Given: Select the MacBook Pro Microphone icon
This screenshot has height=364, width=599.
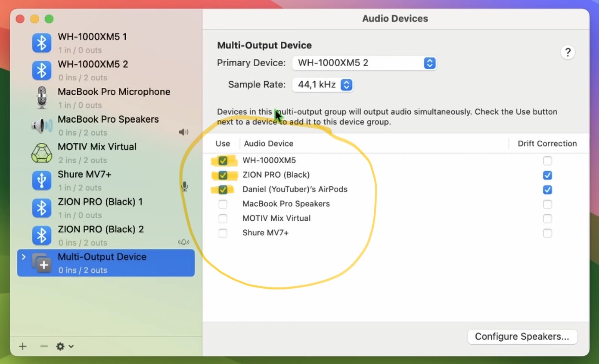Looking at the screenshot, I should [41, 98].
